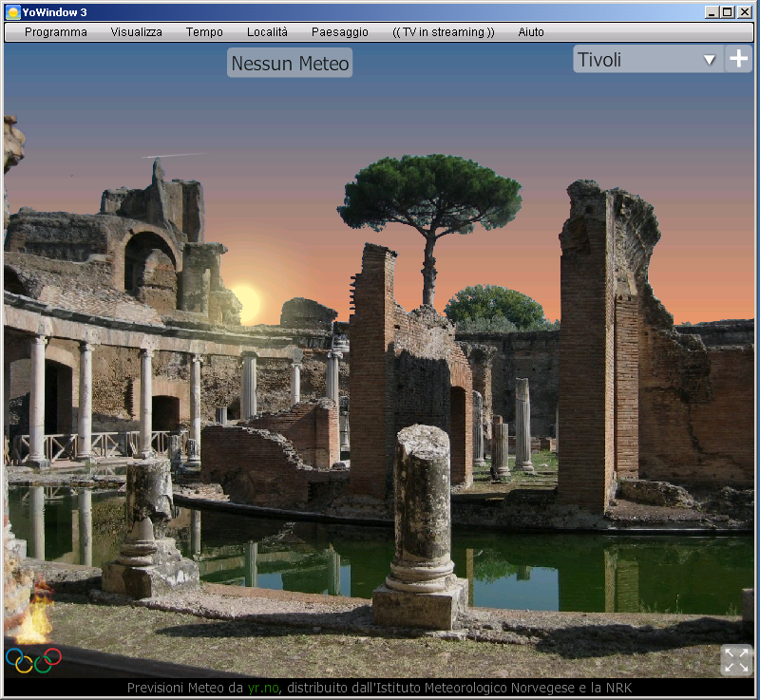The width and height of the screenshot is (760, 700).
Task: Close the YoWindow application window
Action: point(744,12)
